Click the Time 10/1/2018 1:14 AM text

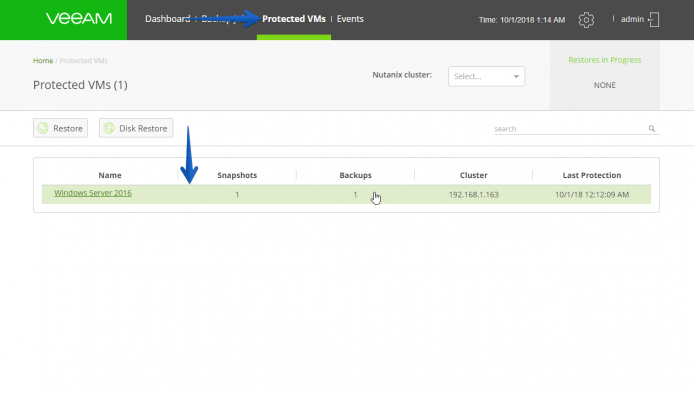522,20
